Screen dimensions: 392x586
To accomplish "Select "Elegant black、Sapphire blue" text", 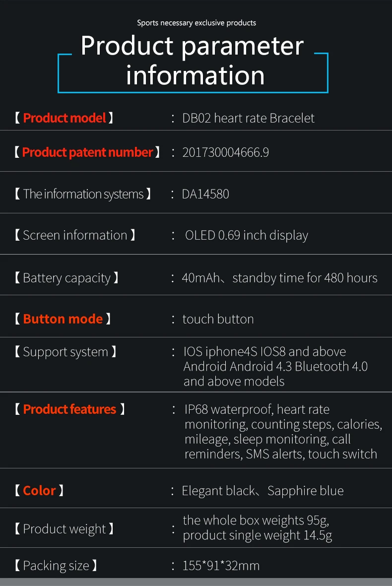I will 262,491.
